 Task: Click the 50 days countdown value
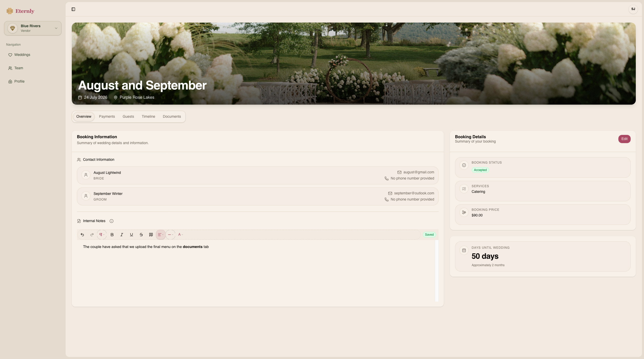[x=485, y=256]
